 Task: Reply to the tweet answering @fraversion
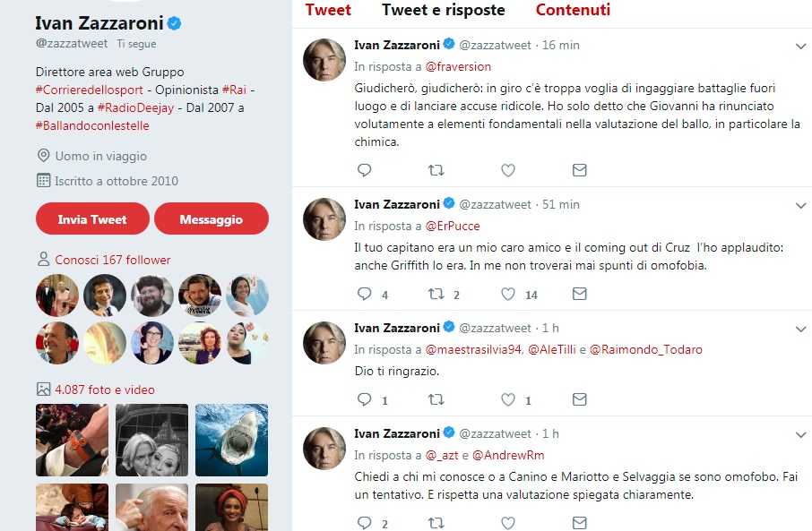[x=364, y=170]
